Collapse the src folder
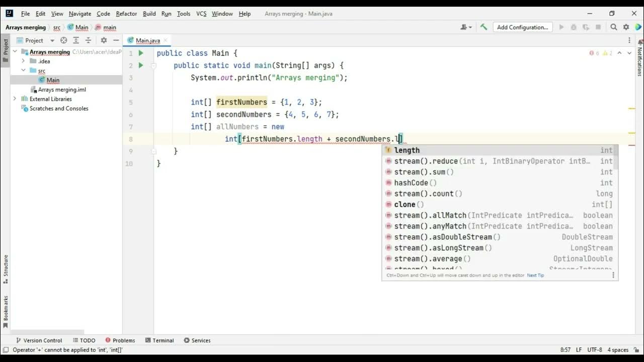This screenshot has width=644, height=362. [24, 70]
